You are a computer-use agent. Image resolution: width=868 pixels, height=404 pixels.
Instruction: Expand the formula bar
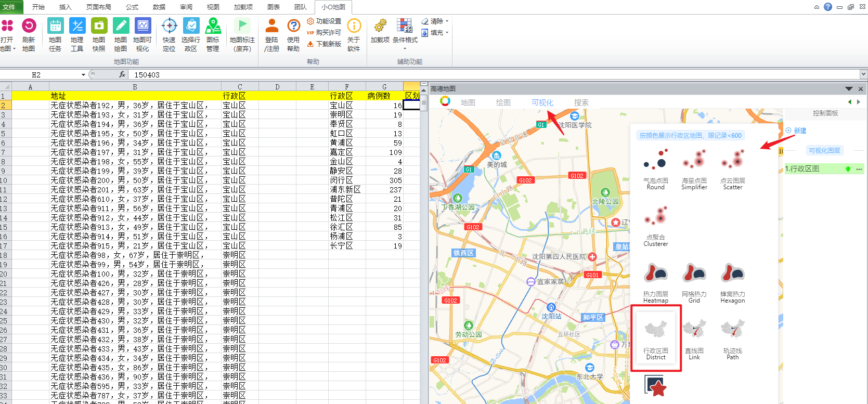click(x=863, y=74)
